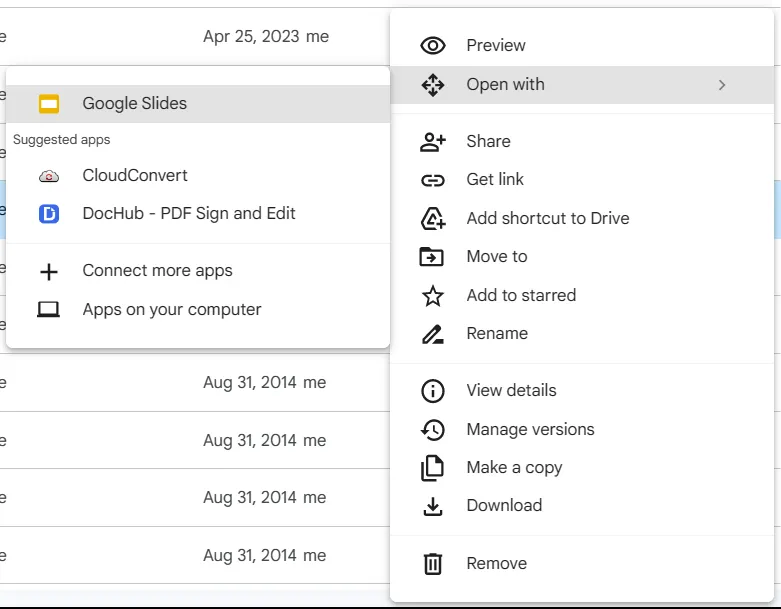Open with DocHub - PDF Sign and Edit

[189, 213]
